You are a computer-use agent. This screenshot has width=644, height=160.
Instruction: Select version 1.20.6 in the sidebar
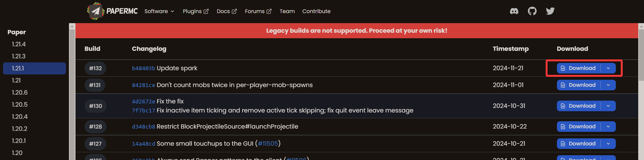pyautogui.click(x=20, y=93)
